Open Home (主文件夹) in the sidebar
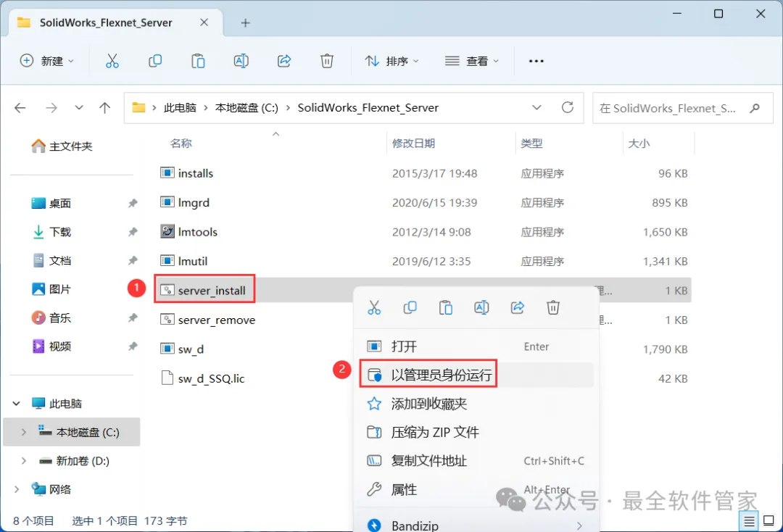 coord(62,146)
